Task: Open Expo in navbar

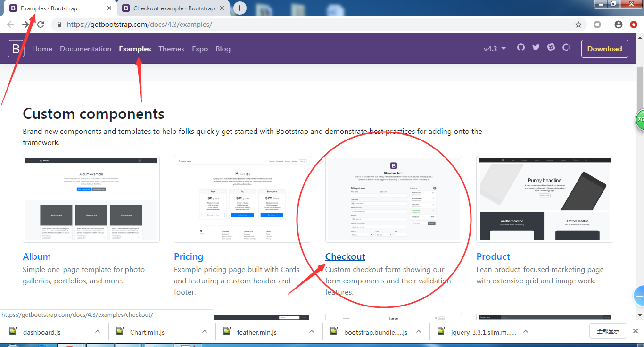Action: coord(200,49)
